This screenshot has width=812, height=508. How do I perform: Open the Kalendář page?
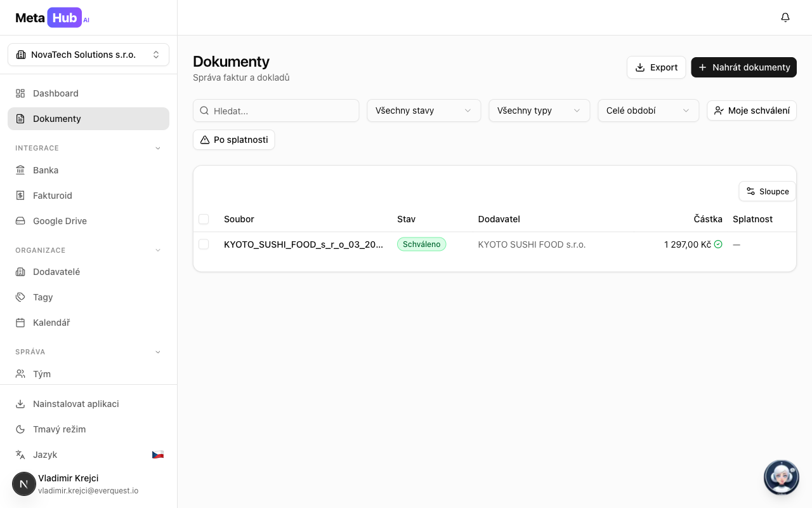pyautogui.click(x=51, y=323)
